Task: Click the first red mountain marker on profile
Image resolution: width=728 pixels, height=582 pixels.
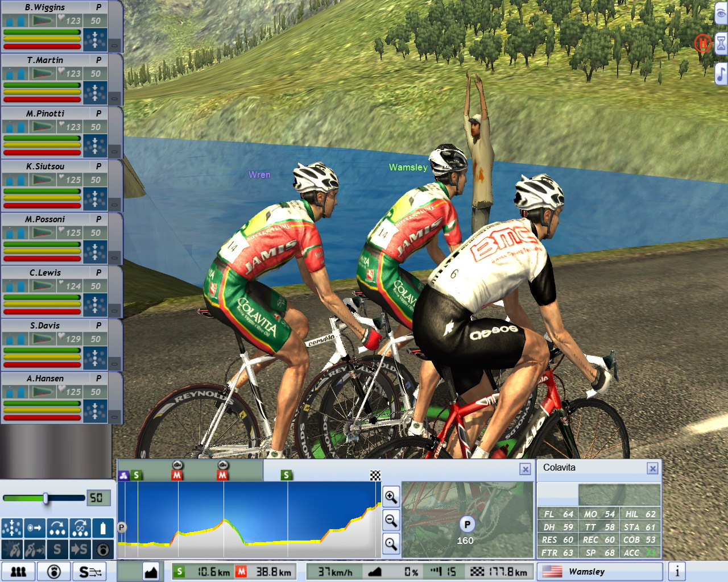Action: 177,475
